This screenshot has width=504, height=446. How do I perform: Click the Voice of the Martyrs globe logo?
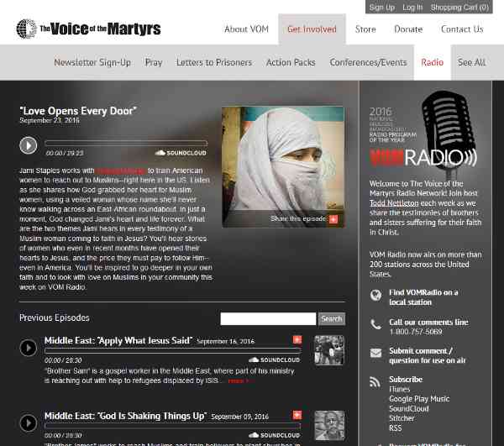[x=26, y=29]
